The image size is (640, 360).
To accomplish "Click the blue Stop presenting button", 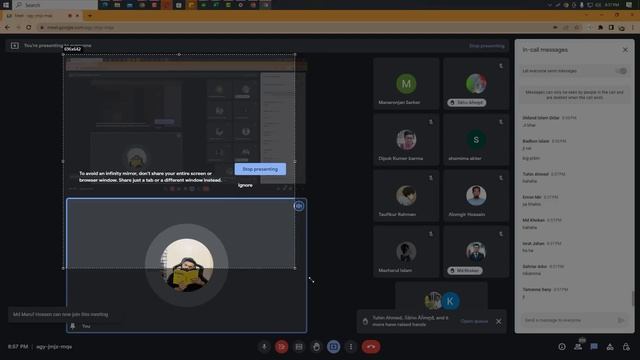I will coord(260,169).
